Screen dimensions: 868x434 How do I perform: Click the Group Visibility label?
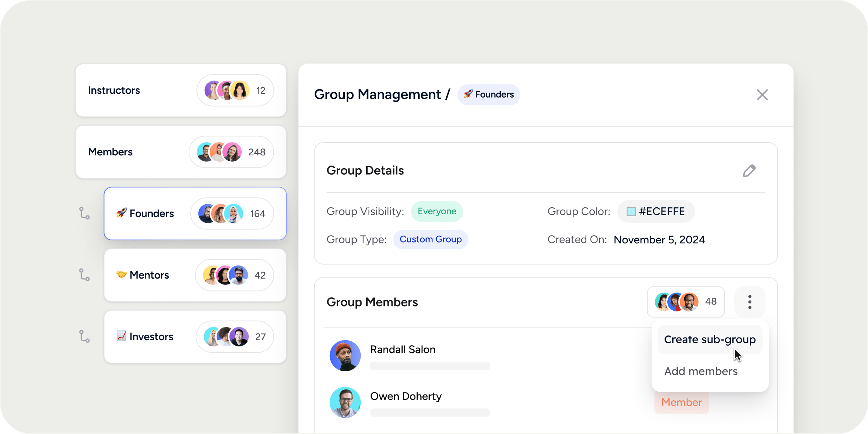(365, 212)
